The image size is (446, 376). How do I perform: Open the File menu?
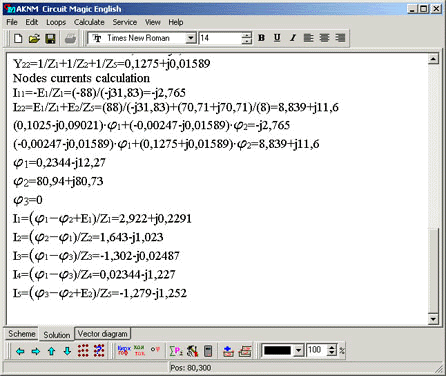point(12,22)
